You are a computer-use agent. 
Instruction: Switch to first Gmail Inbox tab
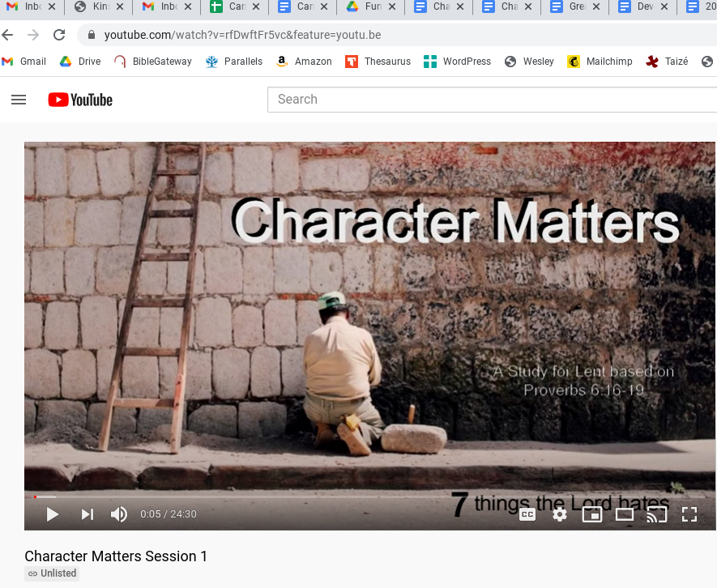26,6
